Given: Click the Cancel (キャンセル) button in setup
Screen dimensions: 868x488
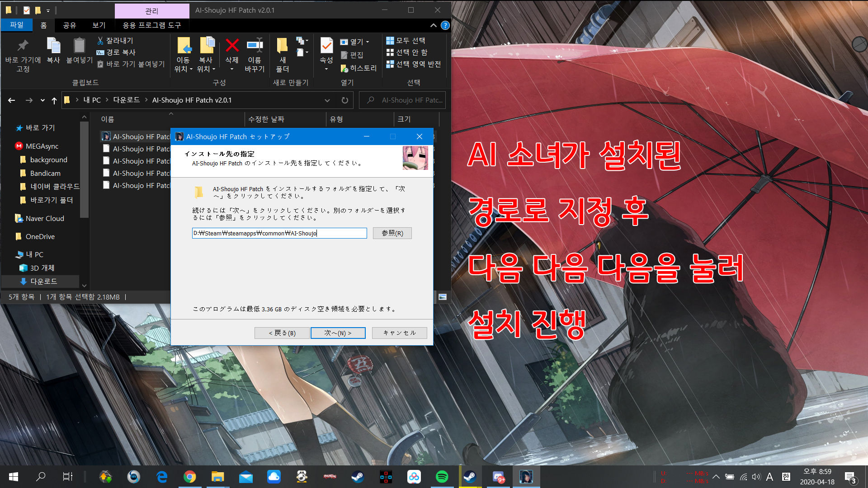Looking at the screenshot, I should [x=400, y=333].
